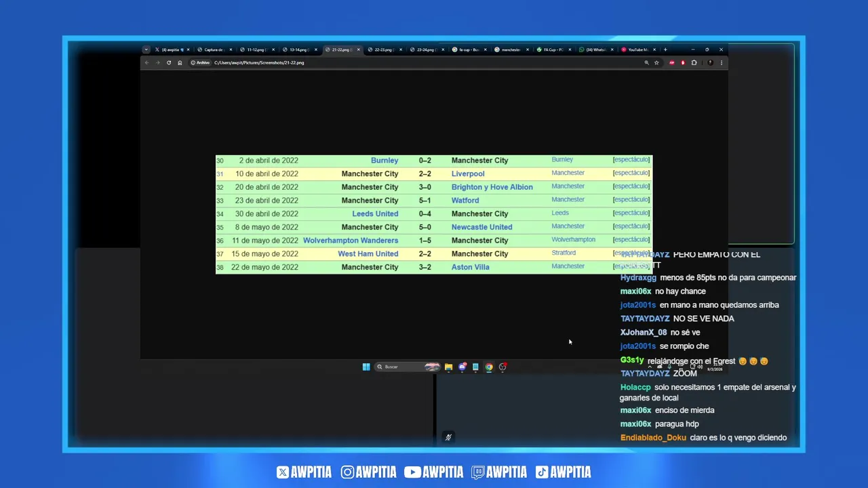Close the 11-12.png tab
This screenshot has width=868, height=488.
[273, 49]
